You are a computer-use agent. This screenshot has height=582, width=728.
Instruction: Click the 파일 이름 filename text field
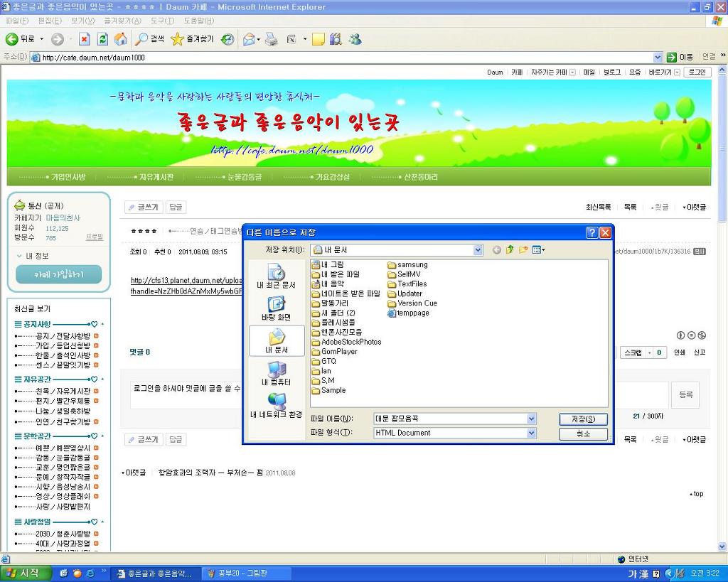click(x=449, y=419)
